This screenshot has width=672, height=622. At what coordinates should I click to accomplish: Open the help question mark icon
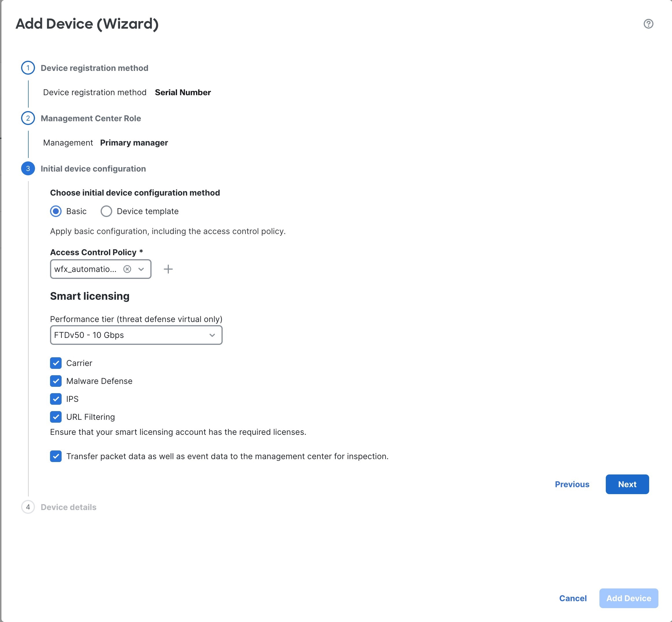coord(648,24)
